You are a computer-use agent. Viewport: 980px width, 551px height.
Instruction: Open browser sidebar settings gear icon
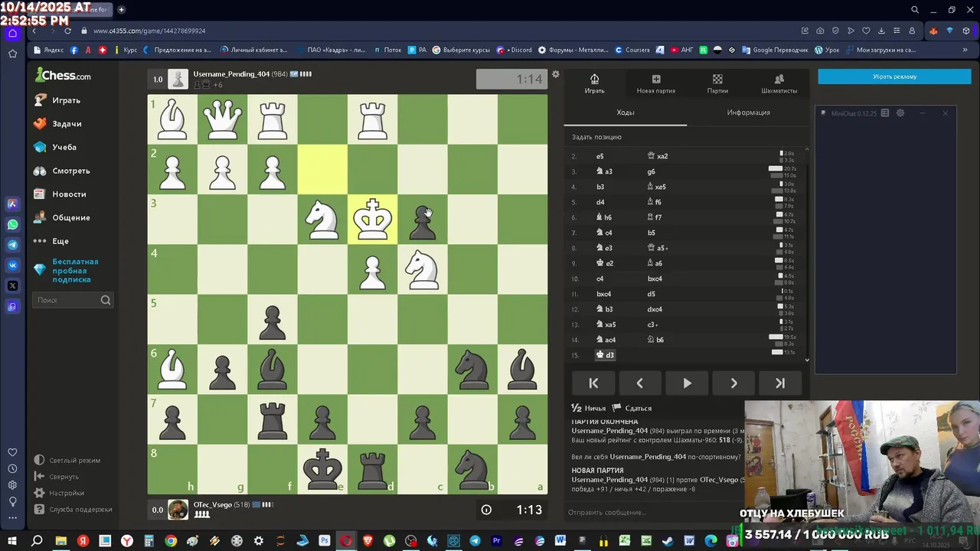tap(12, 485)
